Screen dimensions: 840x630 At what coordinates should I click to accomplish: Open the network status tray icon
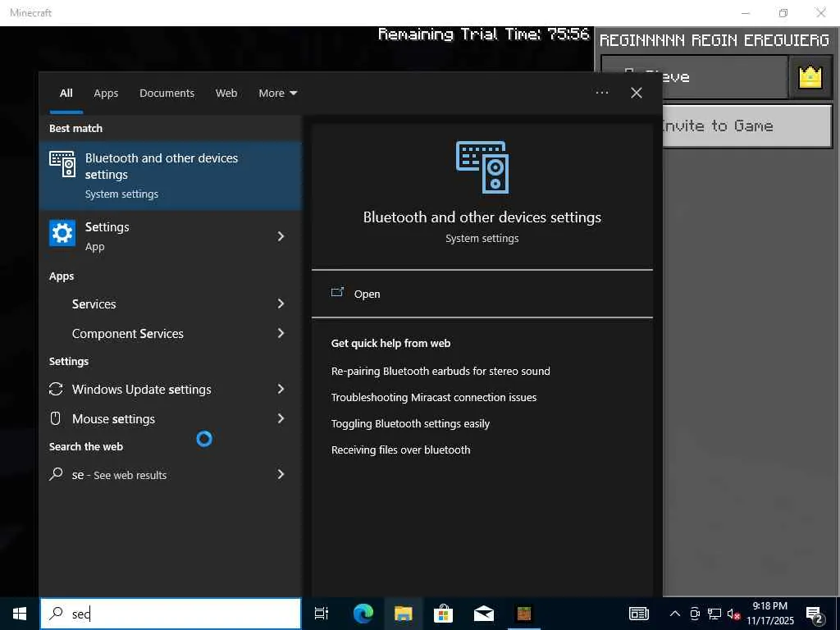pyautogui.click(x=714, y=614)
